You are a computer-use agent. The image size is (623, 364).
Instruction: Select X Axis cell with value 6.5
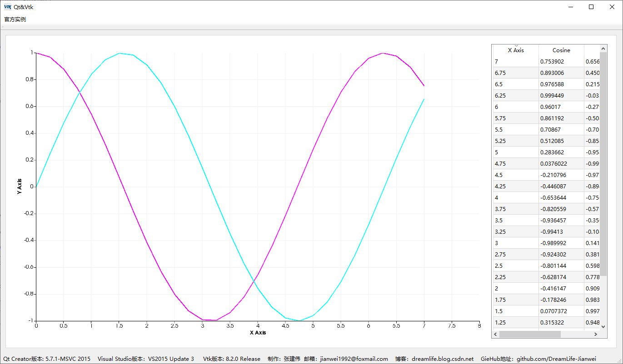pyautogui.click(x=516, y=84)
